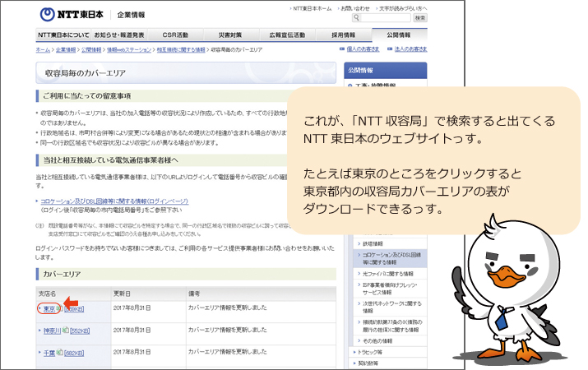Click the Excel file icon next to 千葉
The image size is (588, 370).
[x=60, y=353]
